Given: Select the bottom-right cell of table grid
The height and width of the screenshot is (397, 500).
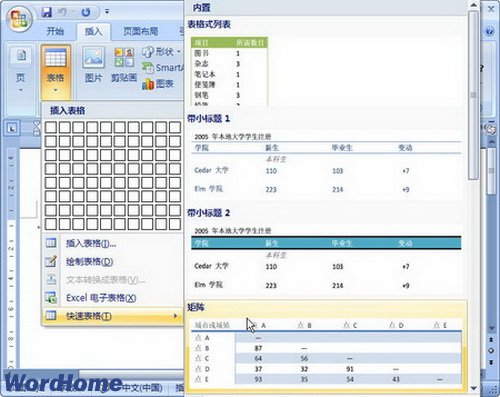Looking at the screenshot, I should tap(175, 224).
